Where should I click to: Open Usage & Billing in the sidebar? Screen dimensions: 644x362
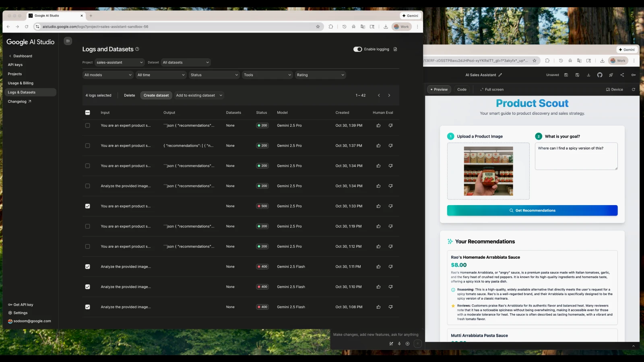[21, 83]
